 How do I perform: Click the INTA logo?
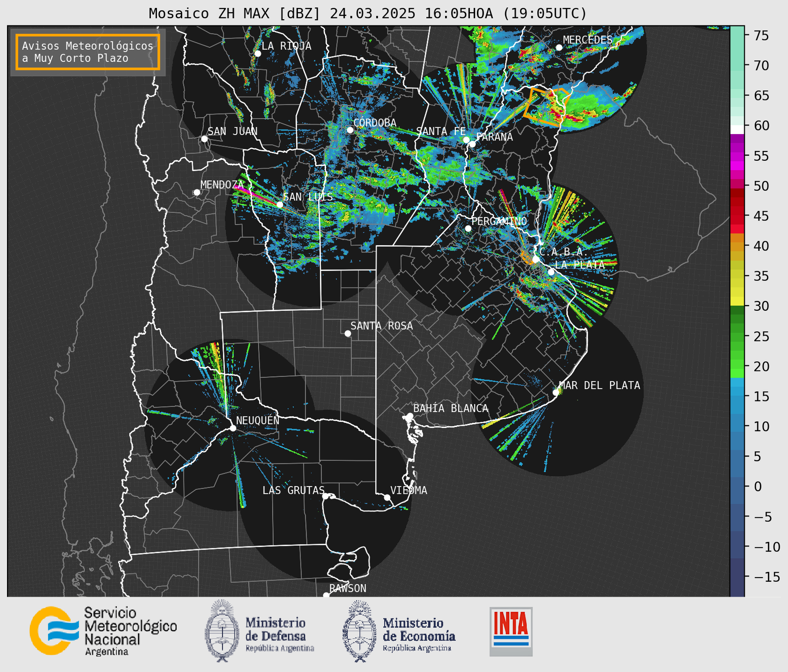[x=511, y=631]
